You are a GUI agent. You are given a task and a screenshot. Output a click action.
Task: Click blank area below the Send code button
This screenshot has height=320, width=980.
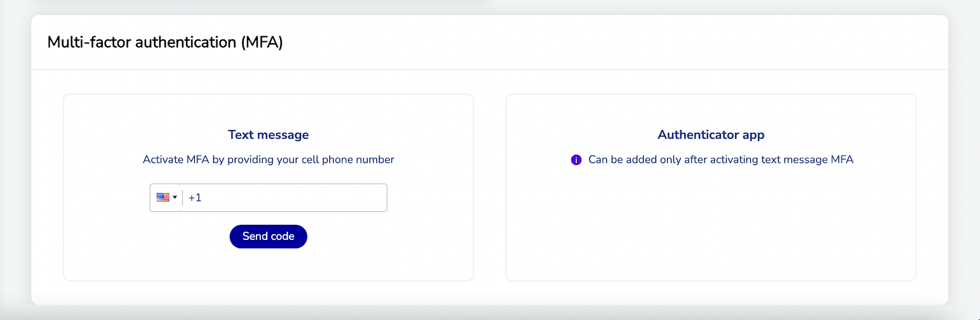pos(268,264)
